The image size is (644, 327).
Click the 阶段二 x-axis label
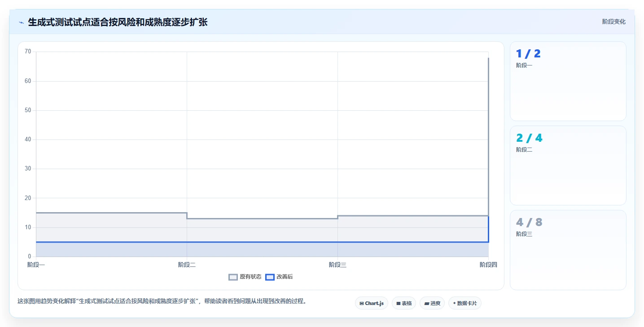click(x=187, y=265)
